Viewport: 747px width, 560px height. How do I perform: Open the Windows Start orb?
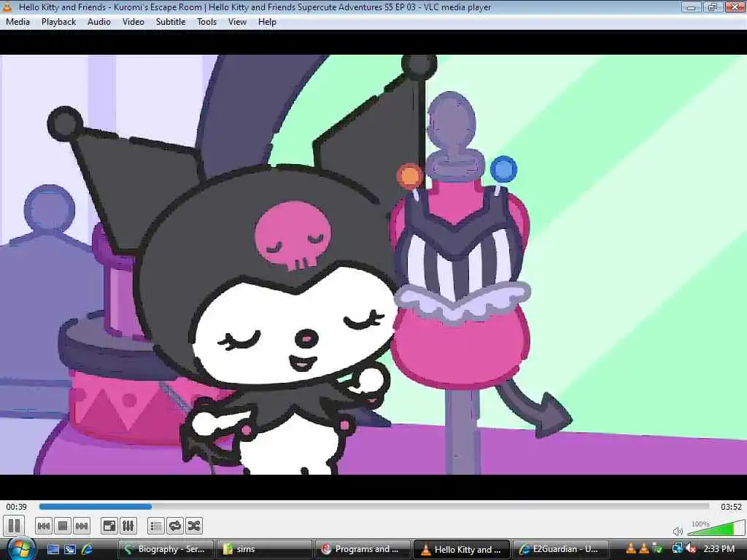coord(20,548)
